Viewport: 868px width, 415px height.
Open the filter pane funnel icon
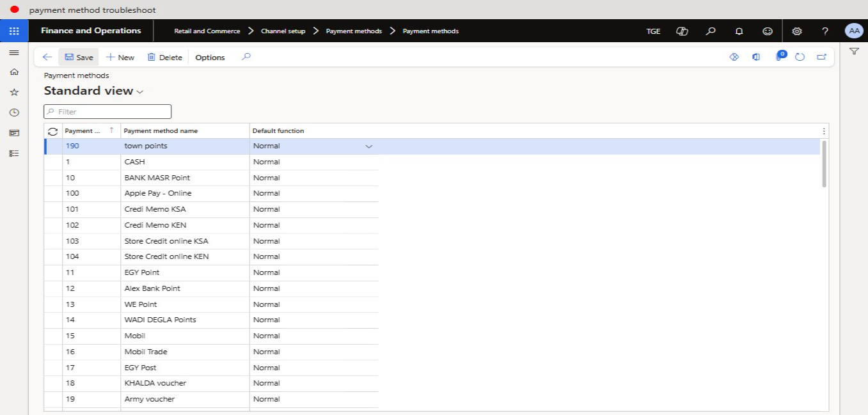(x=854, y=51)
